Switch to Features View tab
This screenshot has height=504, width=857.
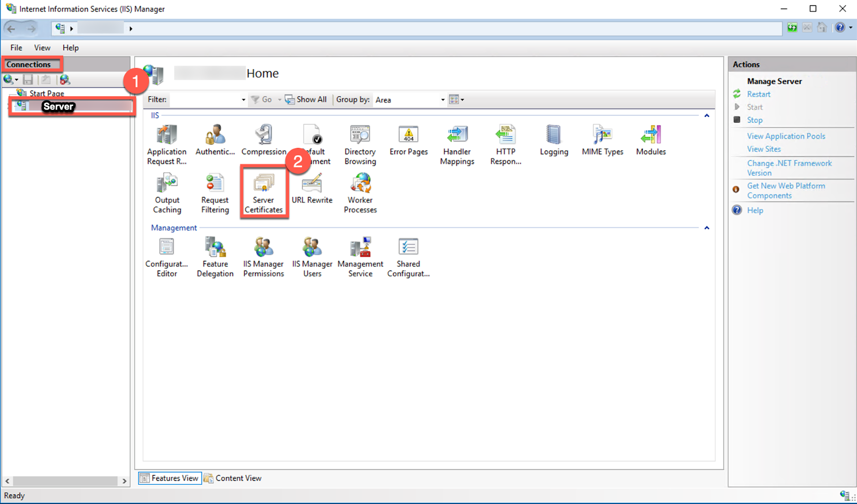[x=170, y=478]
